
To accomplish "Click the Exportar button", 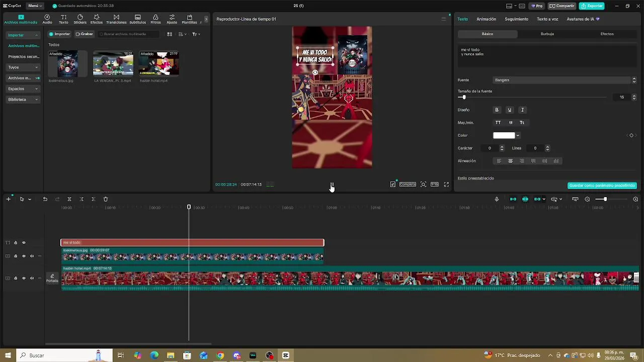I will [592, 6].
